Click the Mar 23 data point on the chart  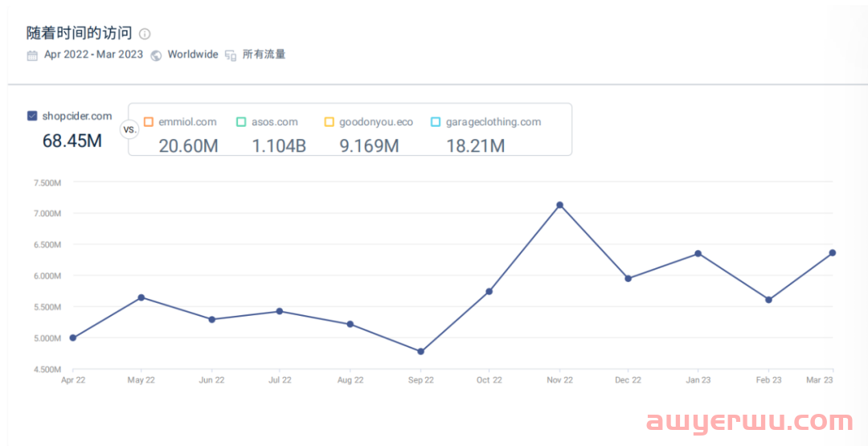point(832,253)
